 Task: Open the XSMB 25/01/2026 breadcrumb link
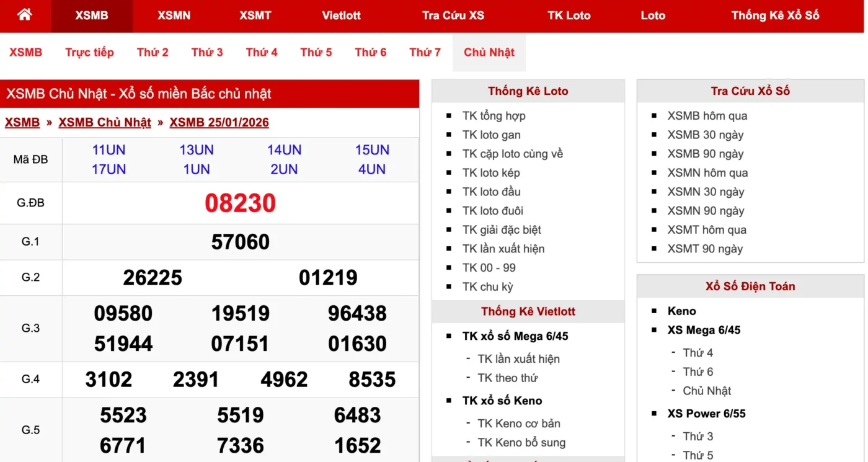point(219,122)
